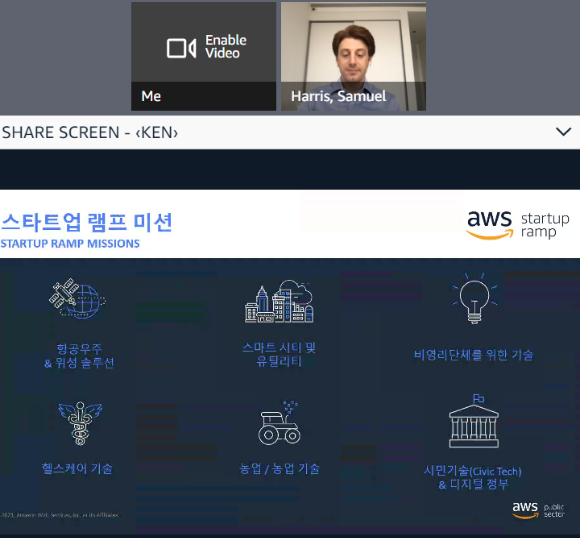580x538 pixels.
Task: Click the Harris, Samuel name label
Action: point(338,96)
